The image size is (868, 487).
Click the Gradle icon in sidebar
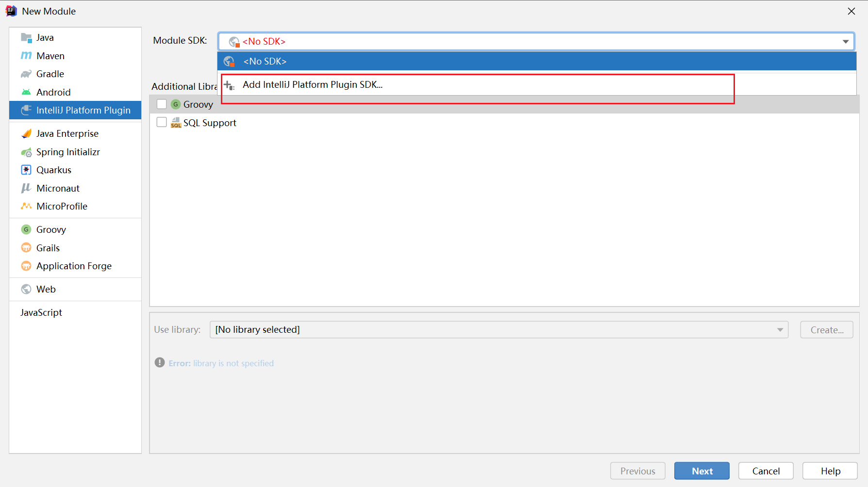26,73
